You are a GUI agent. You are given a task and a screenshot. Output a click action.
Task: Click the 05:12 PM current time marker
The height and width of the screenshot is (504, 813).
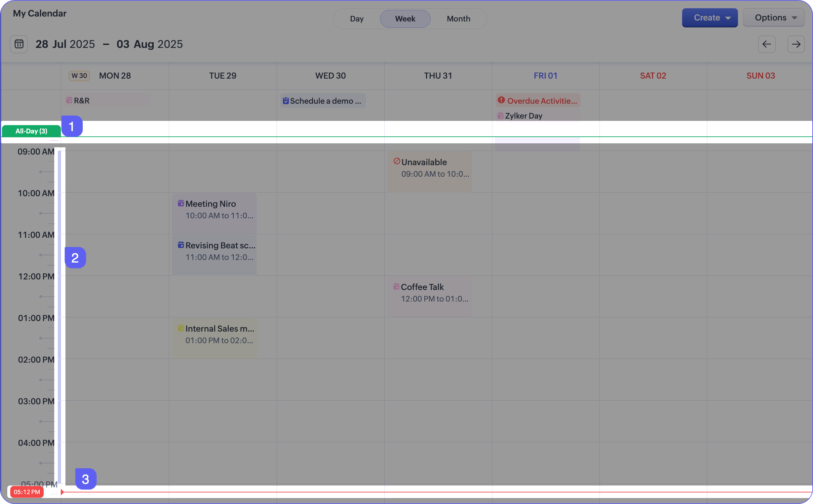tap(27, 492)
